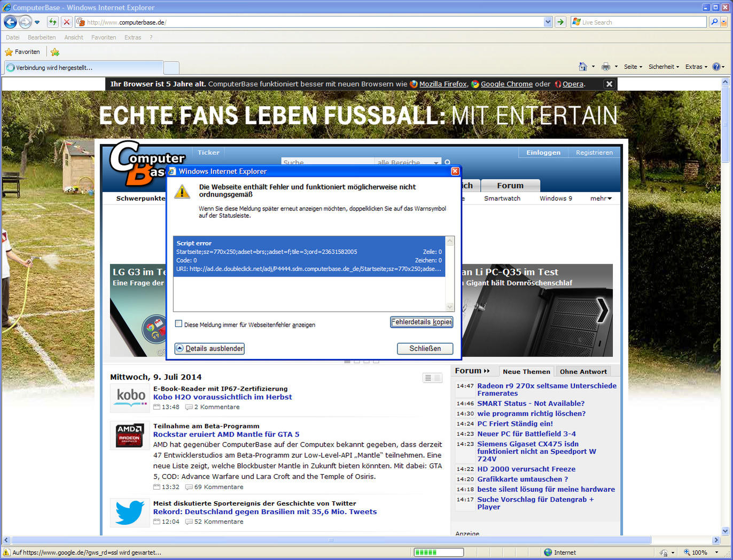Select the 'Script error' entry in error list
Image resolution: width=733 pixels, height=560 pixels.
tap(309, 256)
